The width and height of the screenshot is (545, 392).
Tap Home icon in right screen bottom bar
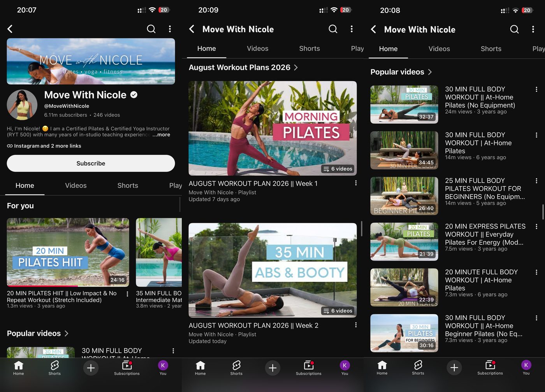point(382,367)
